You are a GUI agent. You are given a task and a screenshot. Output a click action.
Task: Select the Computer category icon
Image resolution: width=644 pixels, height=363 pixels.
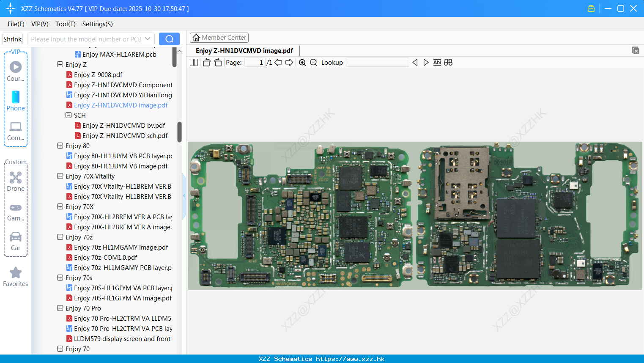pyautogui.click(x=16, y=131)
